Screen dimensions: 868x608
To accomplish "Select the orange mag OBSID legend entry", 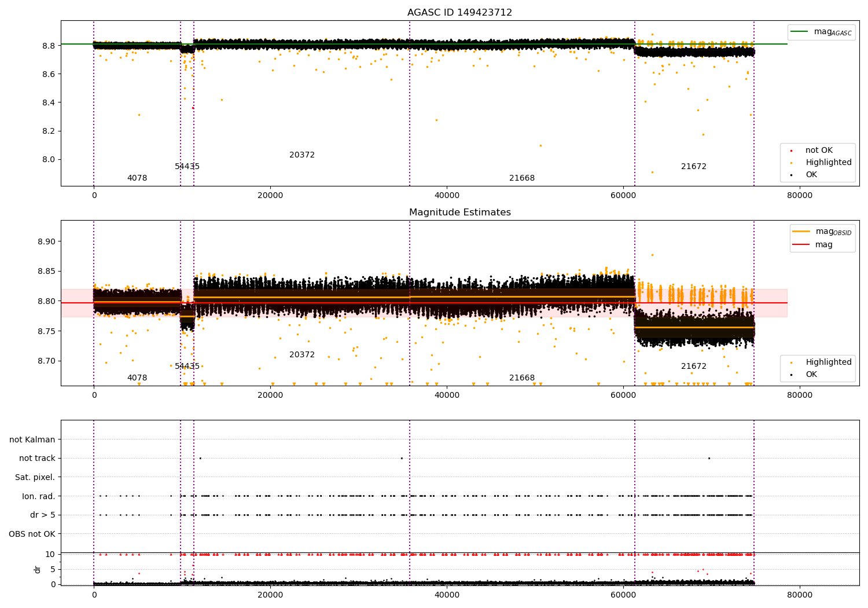I will click(x=822, y=232).
